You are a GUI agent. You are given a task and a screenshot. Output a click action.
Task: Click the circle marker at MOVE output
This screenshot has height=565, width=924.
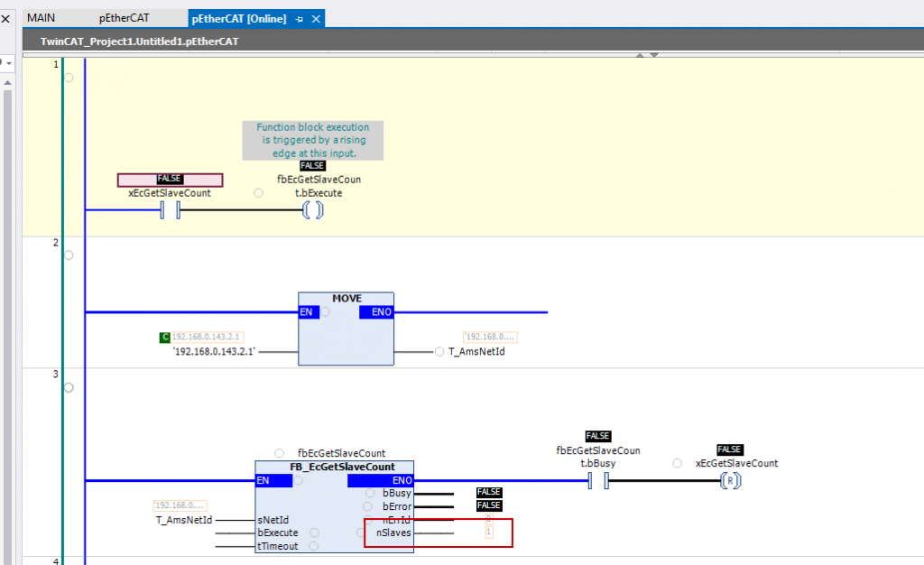tap(439, 352)
